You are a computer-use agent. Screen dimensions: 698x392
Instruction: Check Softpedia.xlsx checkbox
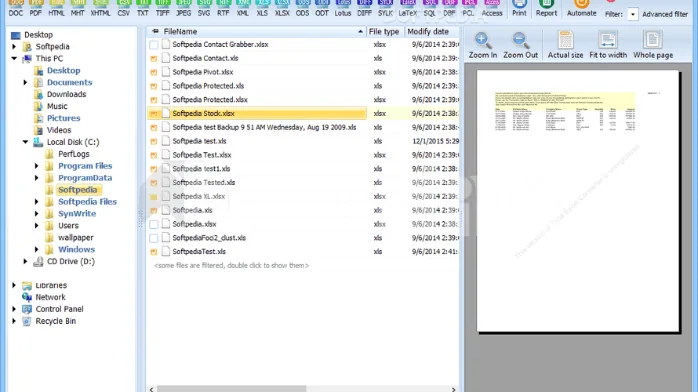click(x=154, y=224)
